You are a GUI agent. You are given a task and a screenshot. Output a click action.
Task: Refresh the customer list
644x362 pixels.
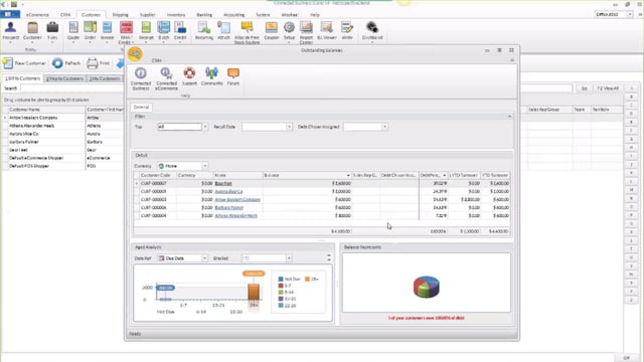[x=66, y=63]
